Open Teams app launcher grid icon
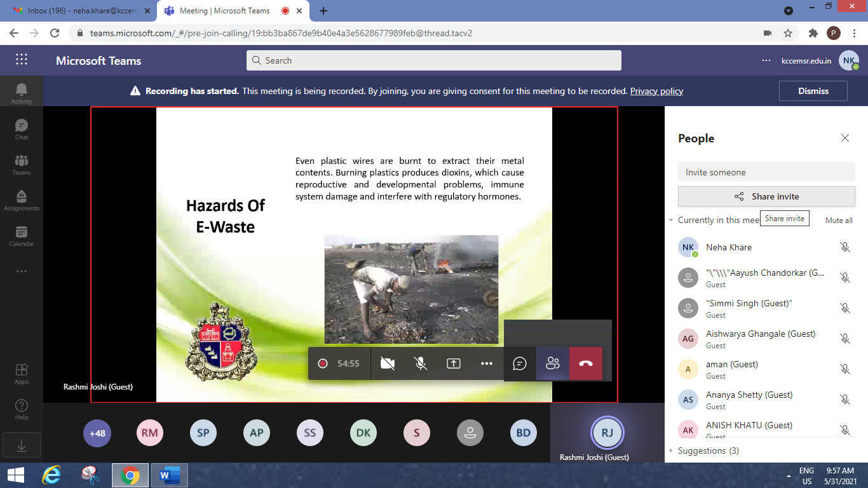Image resolution: width=868 pixels, height=488 pixels. coord(22,60)
